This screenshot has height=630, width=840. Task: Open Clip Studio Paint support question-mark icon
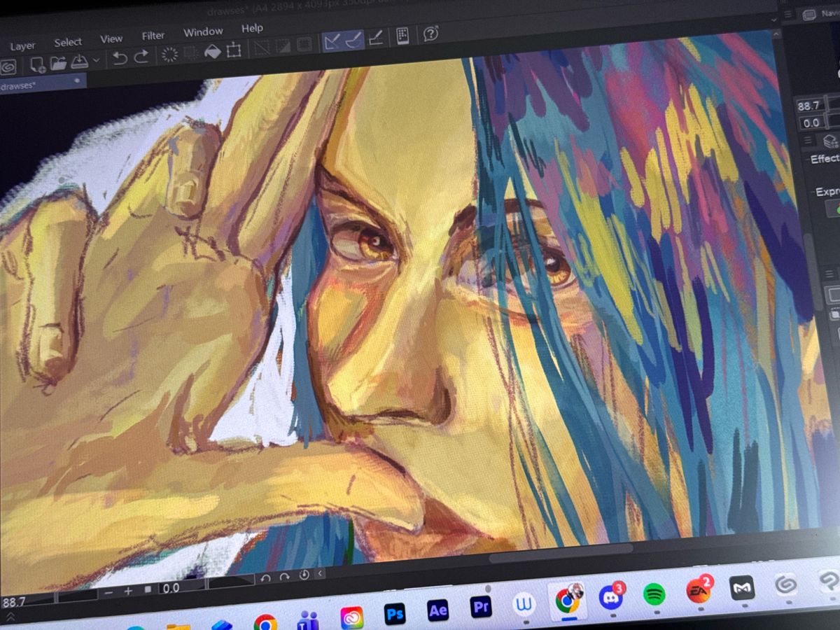click(x=430, y=34)
